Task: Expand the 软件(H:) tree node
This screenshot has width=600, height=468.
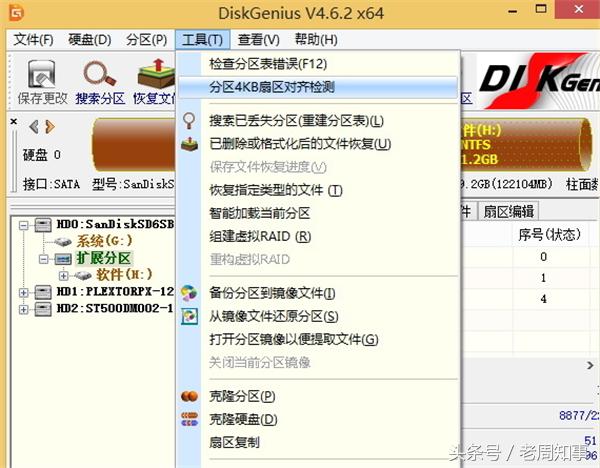Action: click(x=64, y=276)
